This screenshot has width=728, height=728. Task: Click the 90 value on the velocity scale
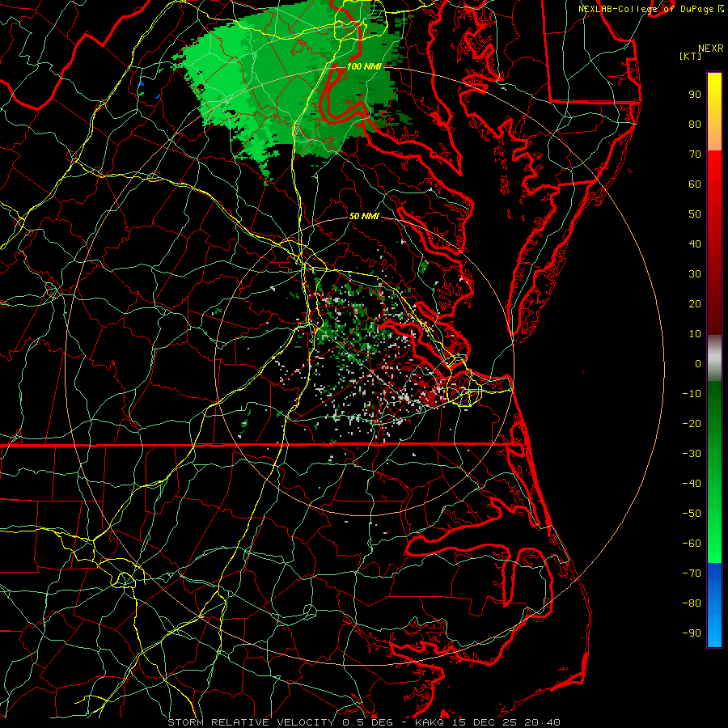pos(695,95)
